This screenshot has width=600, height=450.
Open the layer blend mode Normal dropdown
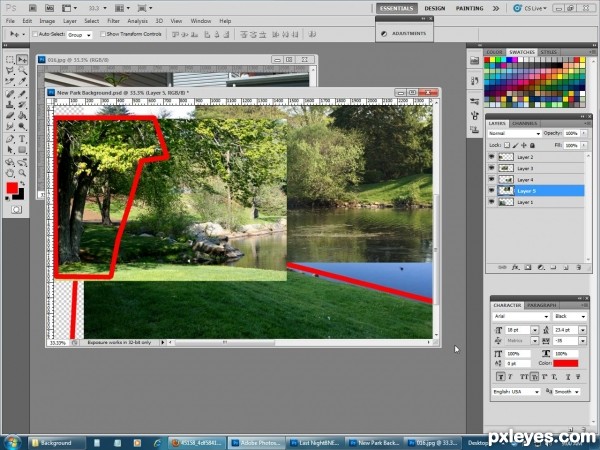coord(514,133)
